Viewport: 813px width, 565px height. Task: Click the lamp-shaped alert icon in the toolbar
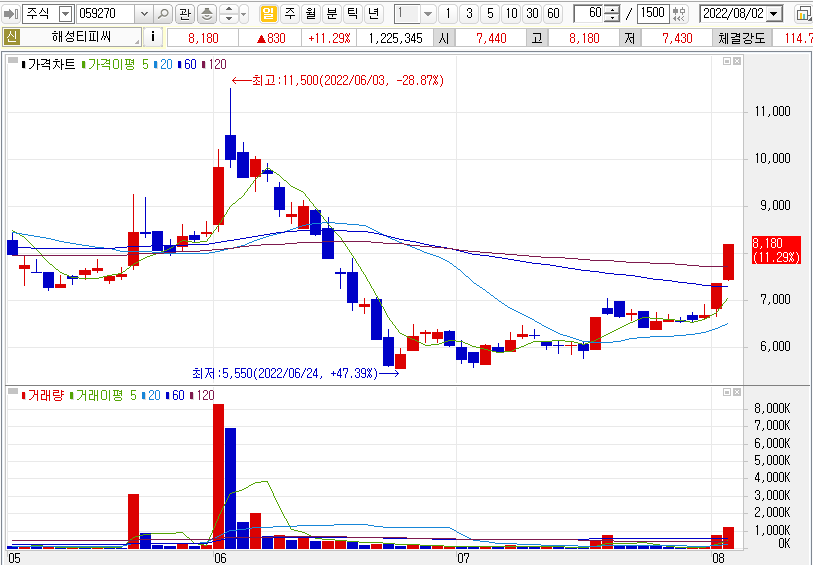206,13
